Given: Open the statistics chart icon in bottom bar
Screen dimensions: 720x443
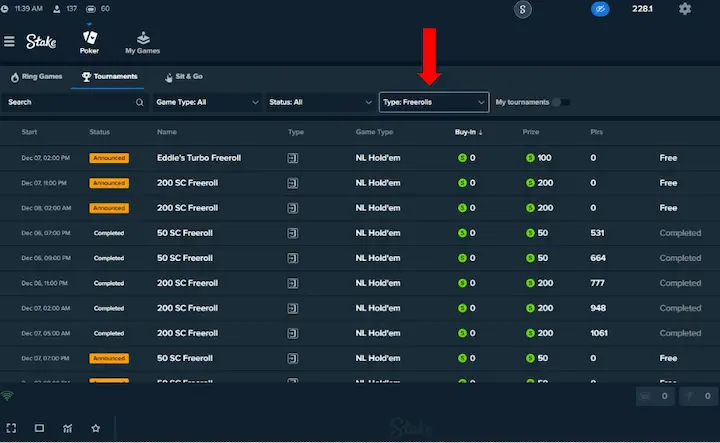Looking at the screenshot, I should (67, 428).
